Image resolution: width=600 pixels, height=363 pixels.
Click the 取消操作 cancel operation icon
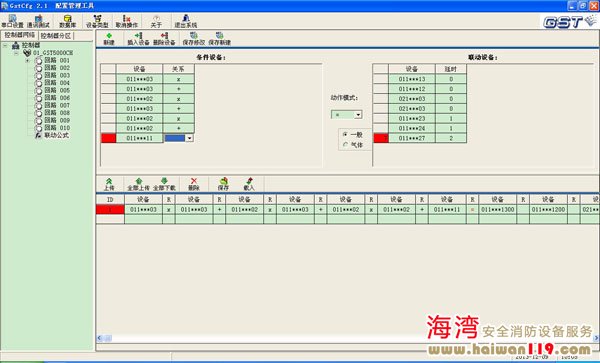tap(127, 21)
